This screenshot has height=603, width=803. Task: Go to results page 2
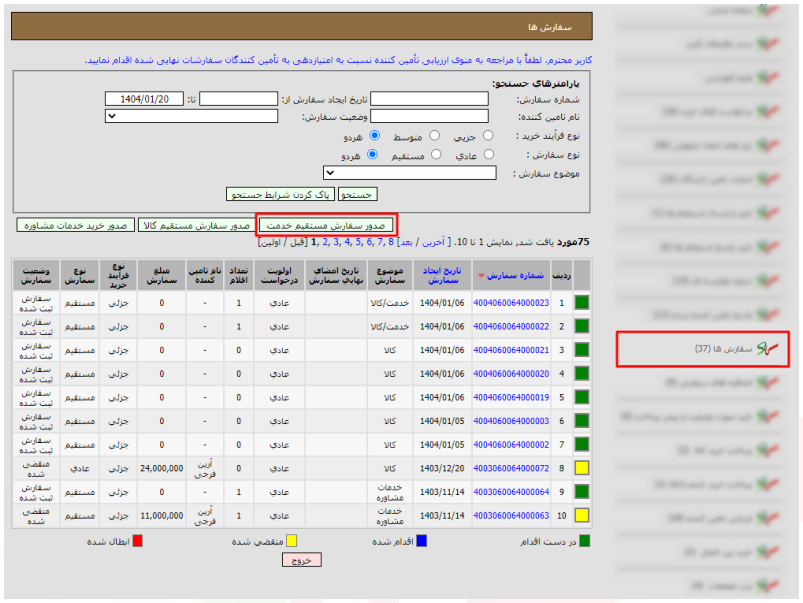pyautogui.click(x=325, y=242)
